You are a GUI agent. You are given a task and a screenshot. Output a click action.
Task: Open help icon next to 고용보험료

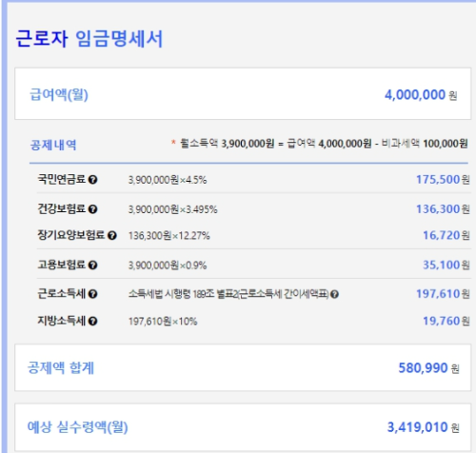[x=92, y=265]
